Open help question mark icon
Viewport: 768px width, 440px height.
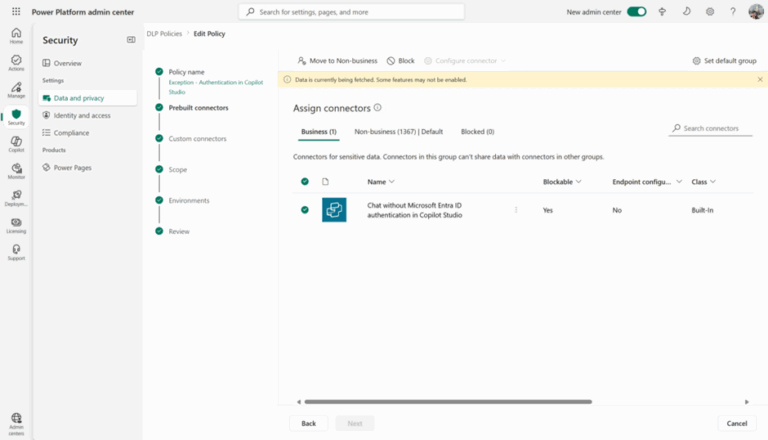[x=733, y=12]
